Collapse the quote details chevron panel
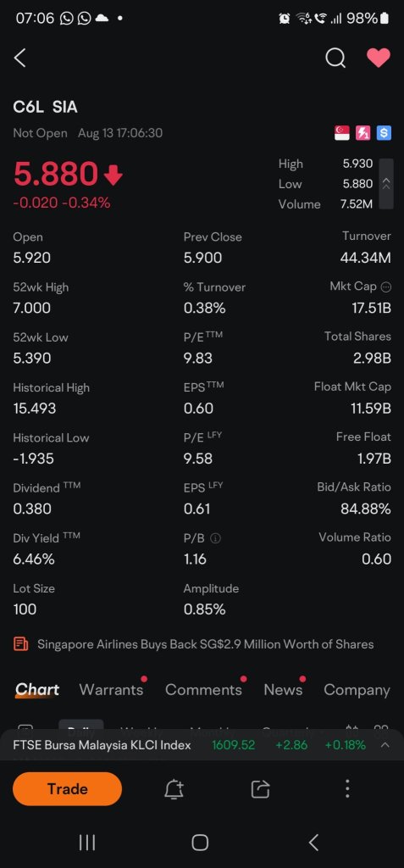The image size is (404, 868). pos(386,184)
